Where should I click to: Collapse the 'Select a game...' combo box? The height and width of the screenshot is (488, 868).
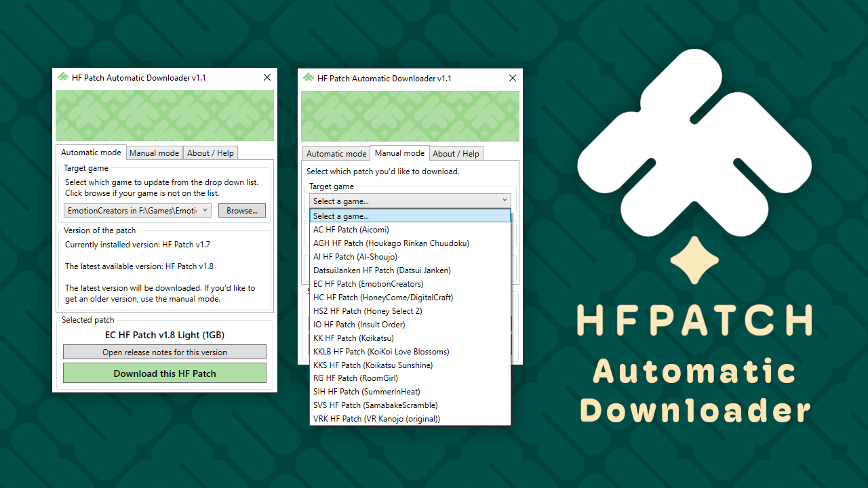(410, 201)
